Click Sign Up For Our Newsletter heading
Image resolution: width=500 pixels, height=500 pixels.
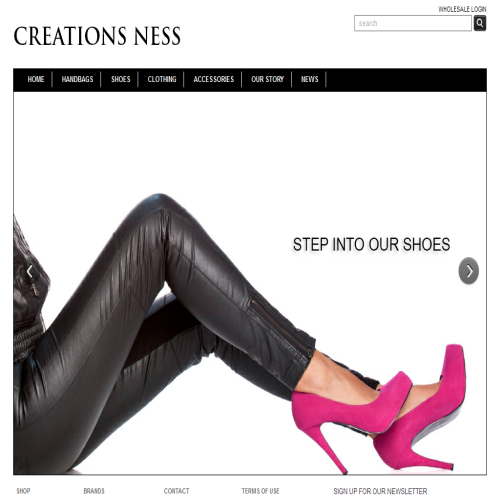coord(380,491)
